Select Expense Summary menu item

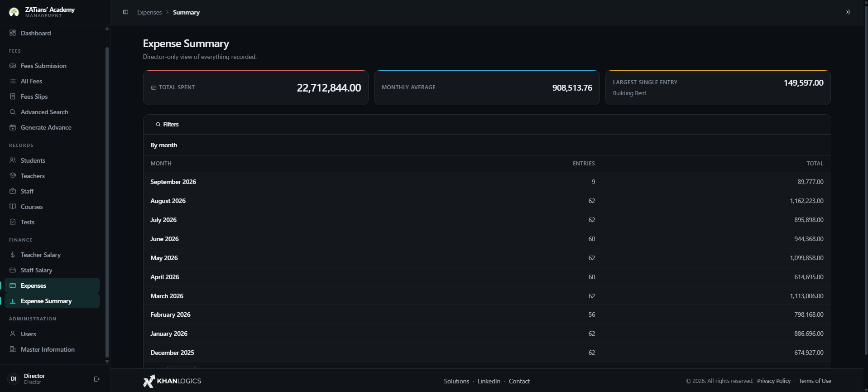[x=52, y=301]
